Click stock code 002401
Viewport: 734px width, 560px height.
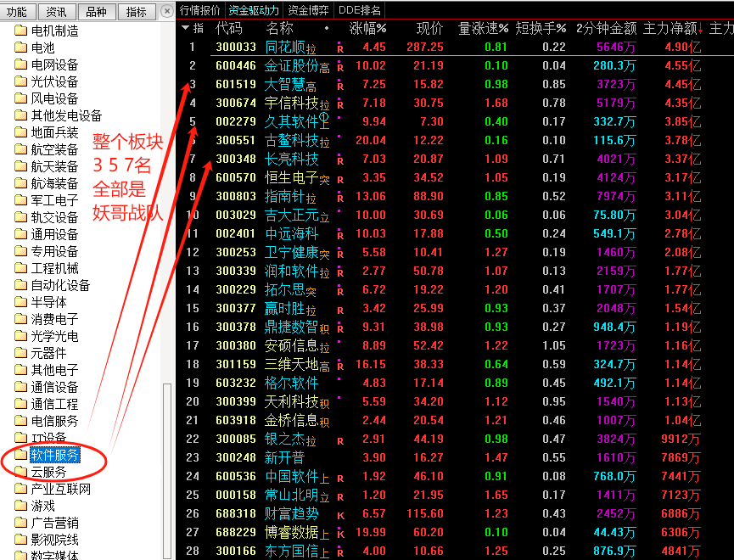[236, 233]
